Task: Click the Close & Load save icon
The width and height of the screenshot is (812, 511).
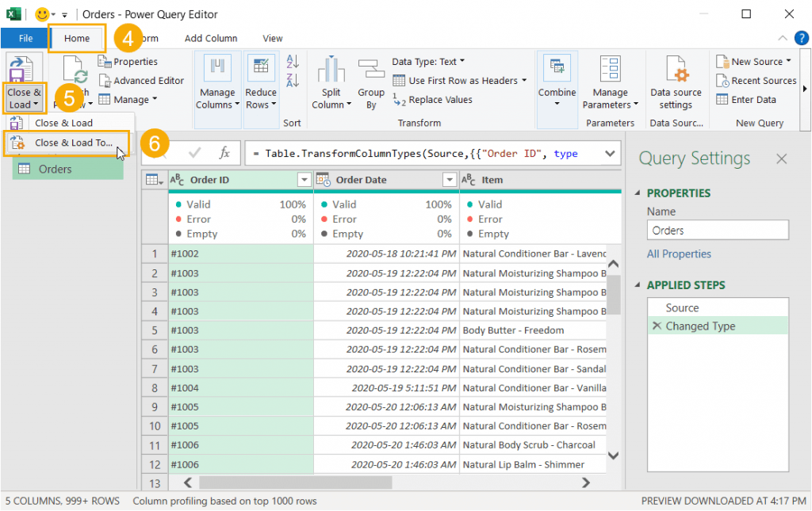Action: click(21, 68)
